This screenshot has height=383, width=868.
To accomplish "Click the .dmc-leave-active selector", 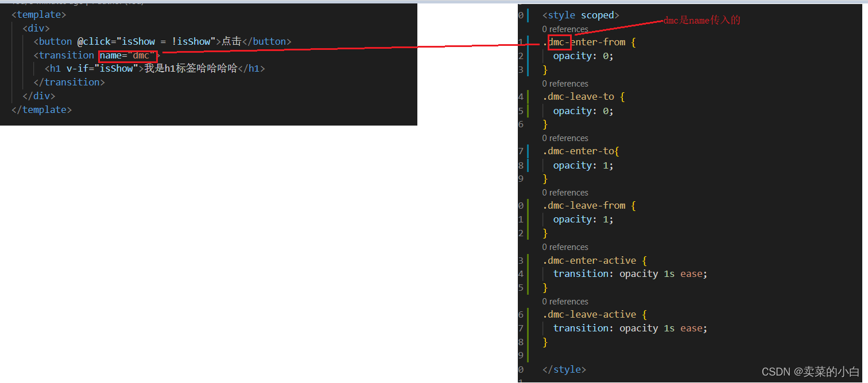I will click(590, 314).
